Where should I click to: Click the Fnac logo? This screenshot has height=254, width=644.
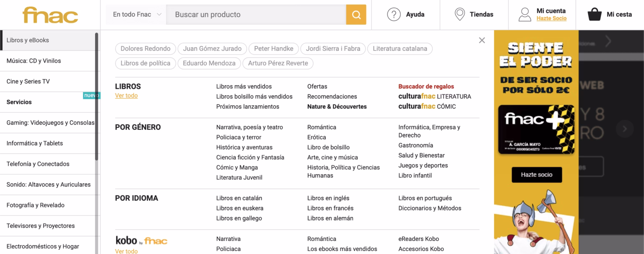[x=50, y=15]
